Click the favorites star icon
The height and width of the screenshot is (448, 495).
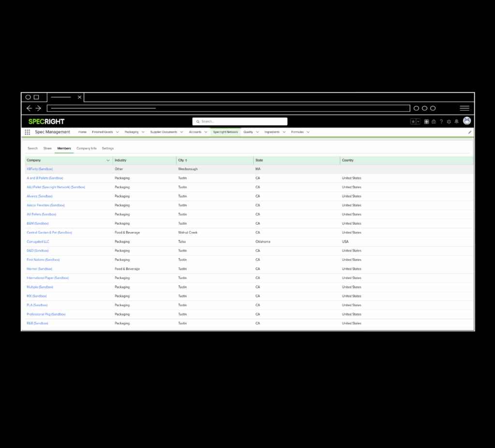point(413,122)
